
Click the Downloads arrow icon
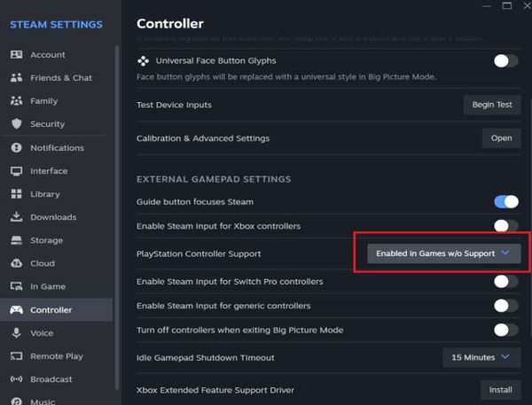pos(16,217)
